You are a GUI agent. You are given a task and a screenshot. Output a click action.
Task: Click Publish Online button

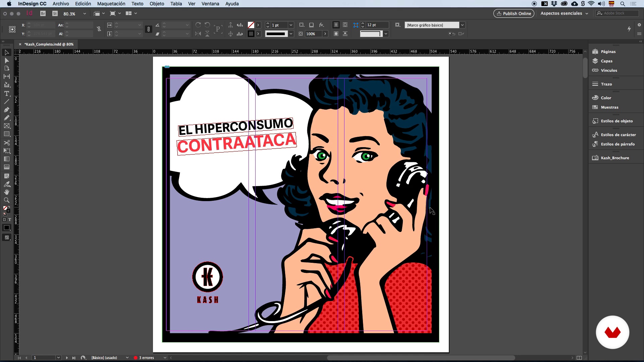[x=514, y=13]
